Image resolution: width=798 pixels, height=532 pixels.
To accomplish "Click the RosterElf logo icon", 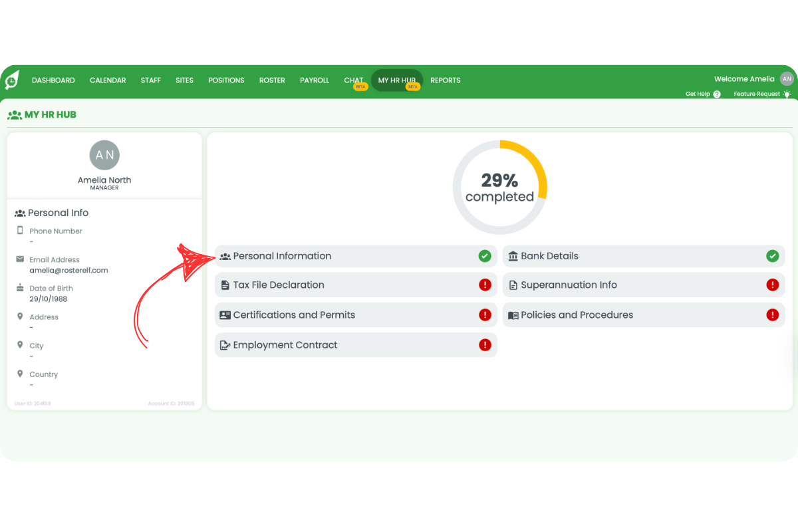I will pos(12,80).
